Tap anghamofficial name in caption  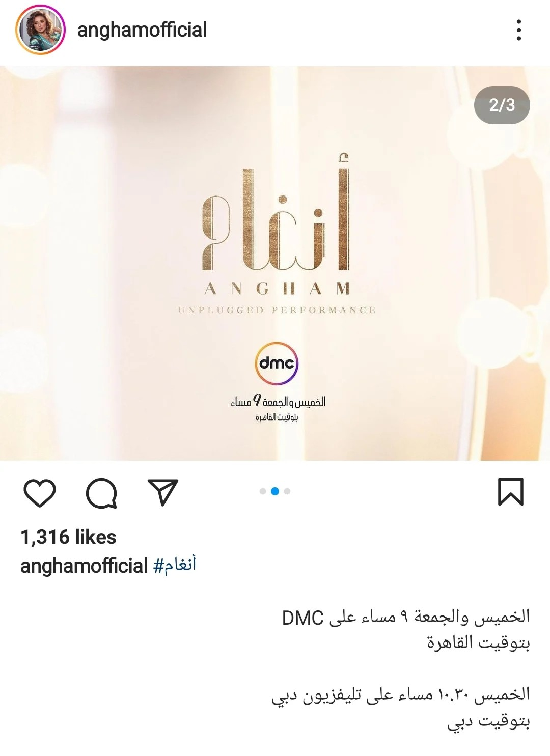click(x=84, y=566)
